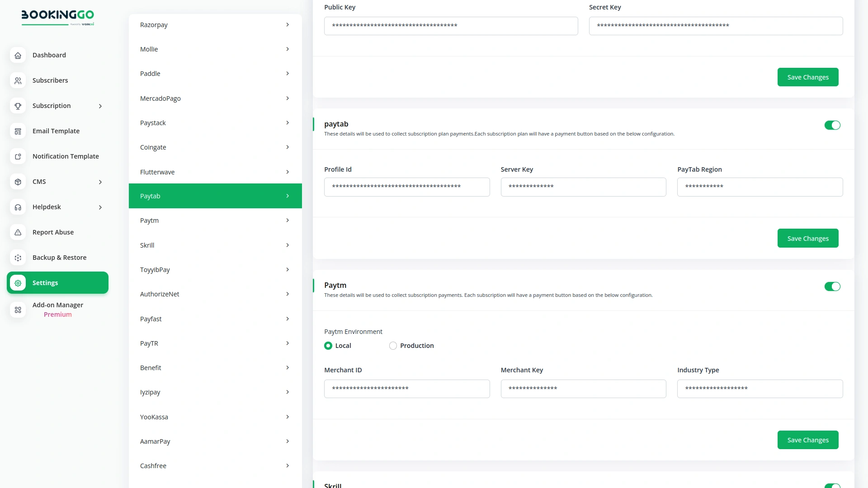Expand the Stripe-like Skrill chevron
The height and width of the screenshot is (488, 868).
tap(288, 245)
